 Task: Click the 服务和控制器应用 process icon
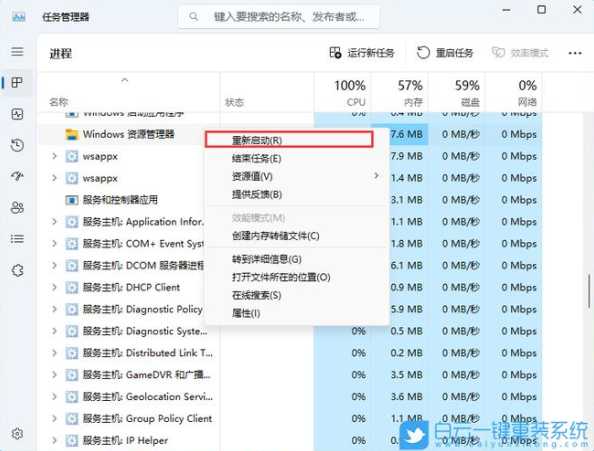click(72, 200)
